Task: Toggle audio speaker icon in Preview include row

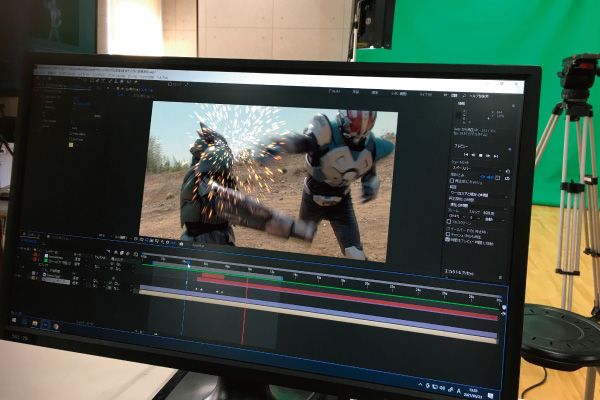Action: tap(490, 177)
